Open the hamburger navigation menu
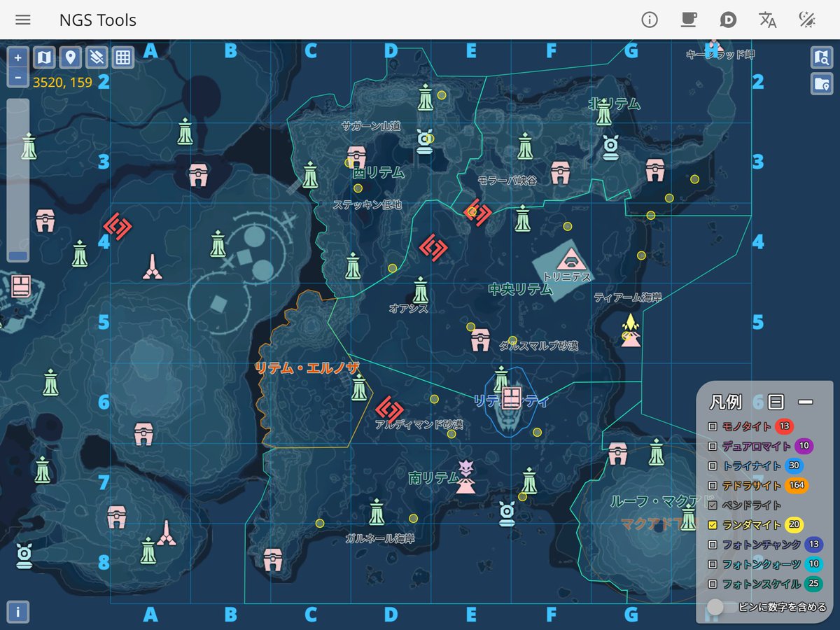This screenshot has height=630, width=840. [x=23, y=20]
